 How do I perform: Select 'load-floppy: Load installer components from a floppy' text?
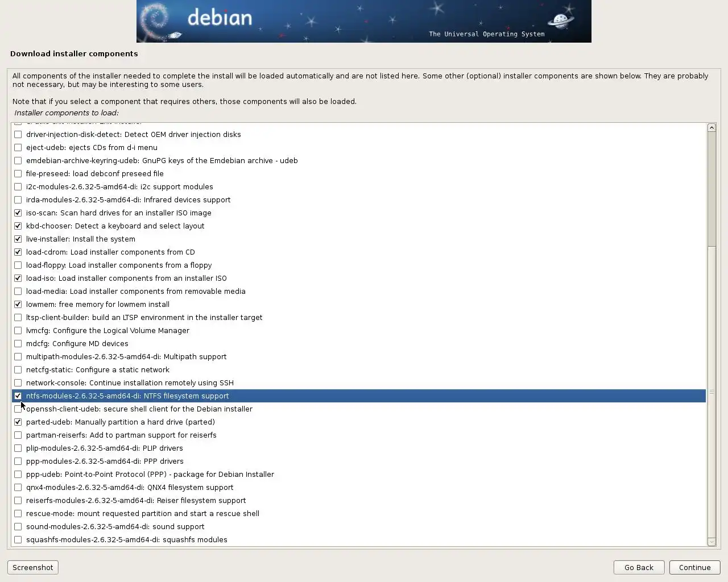[119, 265]
